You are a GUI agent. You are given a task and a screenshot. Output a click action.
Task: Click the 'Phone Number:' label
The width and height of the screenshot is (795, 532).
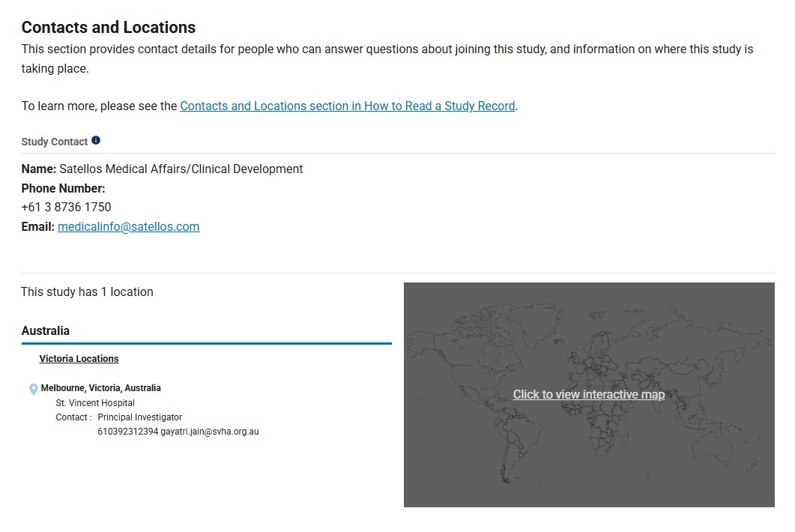(63, 189)
